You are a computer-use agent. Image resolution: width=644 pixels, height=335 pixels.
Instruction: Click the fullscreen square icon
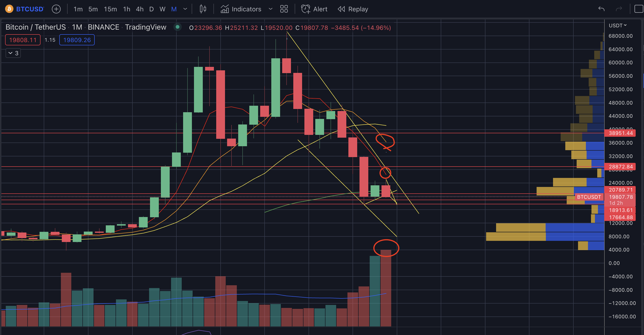coord(638,9)
